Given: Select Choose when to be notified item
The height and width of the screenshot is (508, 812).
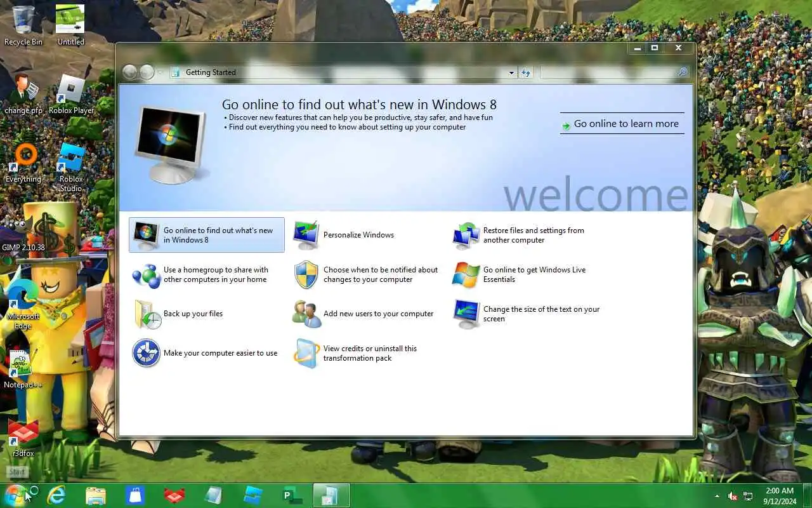Looking at the screenshot, I should tap(366, 274).
